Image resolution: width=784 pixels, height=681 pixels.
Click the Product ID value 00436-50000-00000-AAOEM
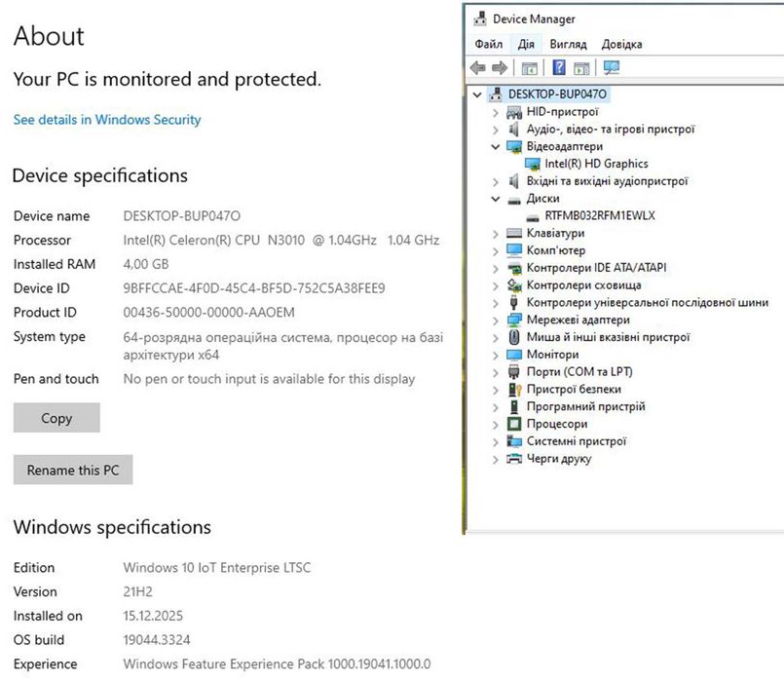coord(208,312)
